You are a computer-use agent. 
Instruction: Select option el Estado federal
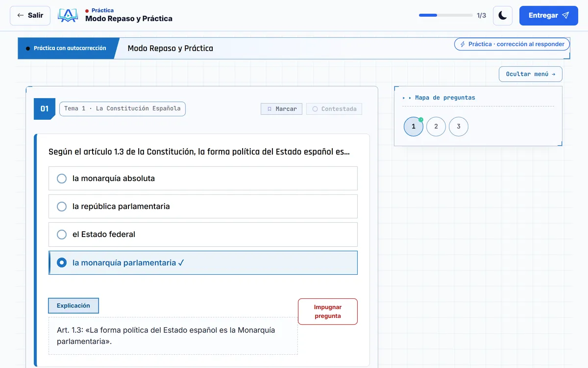point(203,235)
